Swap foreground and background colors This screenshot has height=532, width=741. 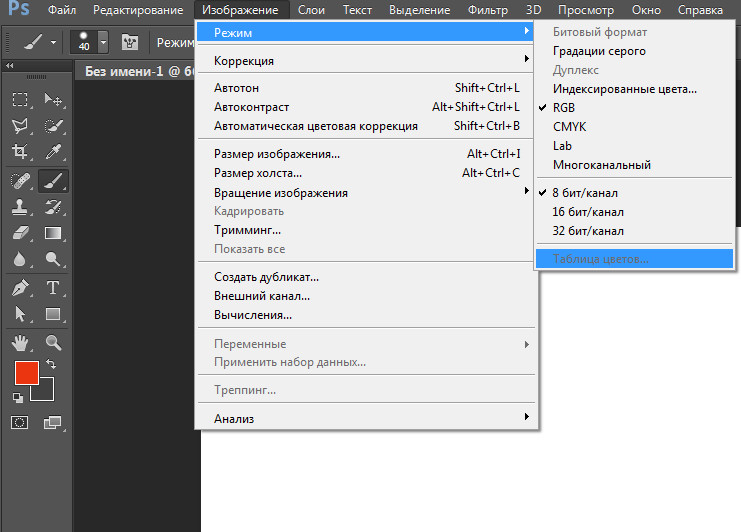click(51, 364)
